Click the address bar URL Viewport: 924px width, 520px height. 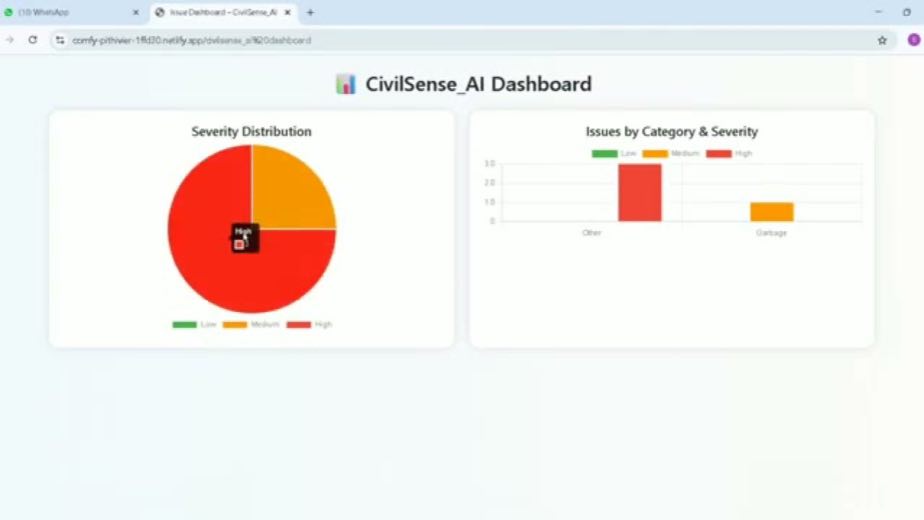(x=192, y=41)
